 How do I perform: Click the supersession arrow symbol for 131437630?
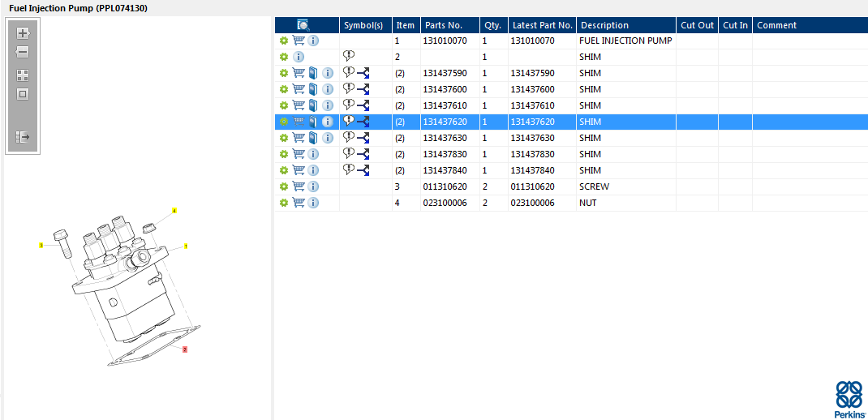point(363,138)
